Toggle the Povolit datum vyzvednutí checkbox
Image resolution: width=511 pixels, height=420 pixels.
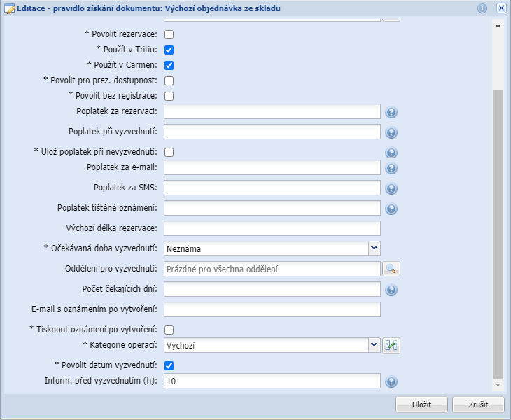(169, 365)
